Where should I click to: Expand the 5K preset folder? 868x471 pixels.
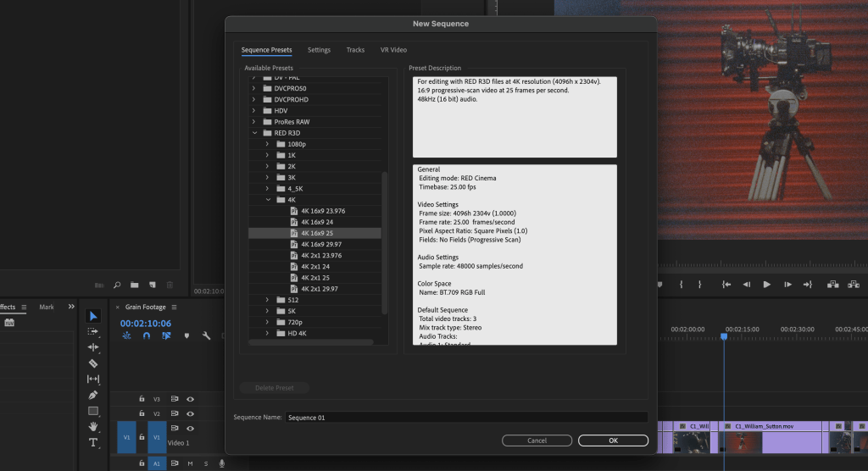tap(267, 311)
